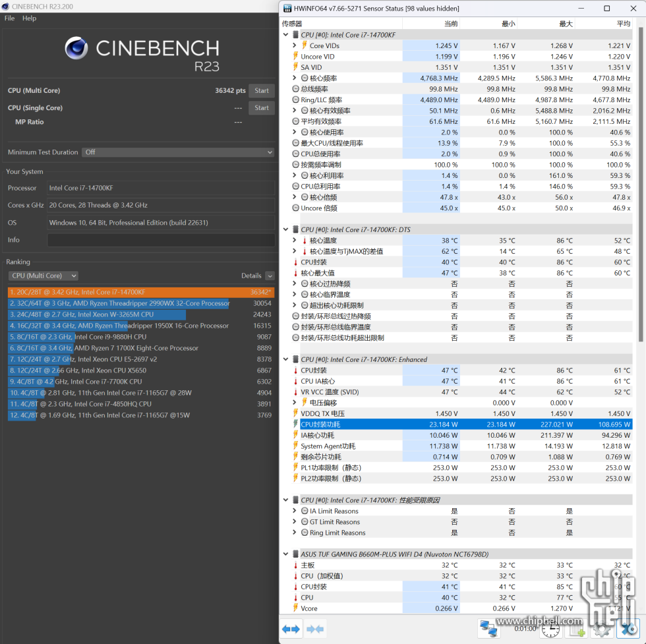The image size is (646, 644).
Task: Click lightning icon beside IA核心功耗
Action: coord(295,435)
